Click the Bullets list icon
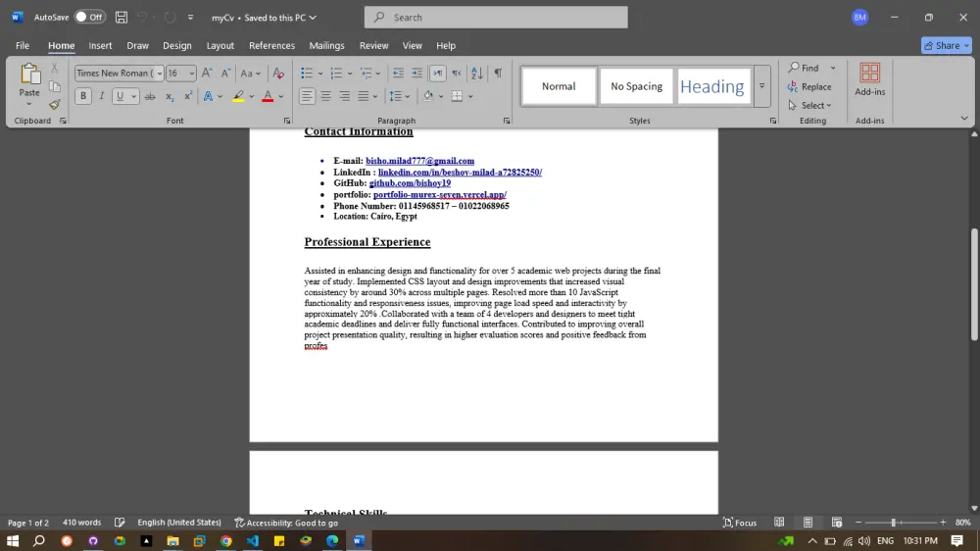This screenshot has height=551, width=980. click(306, 74)
